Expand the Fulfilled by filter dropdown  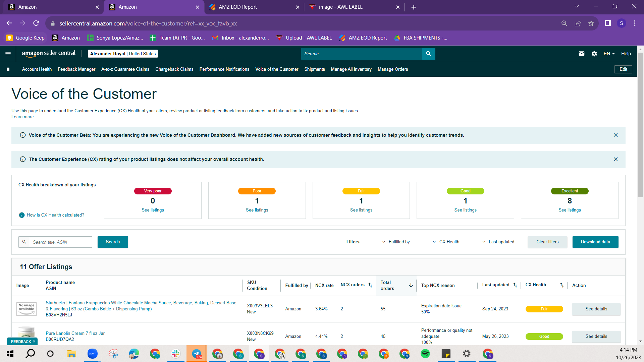tap(396, 242)
